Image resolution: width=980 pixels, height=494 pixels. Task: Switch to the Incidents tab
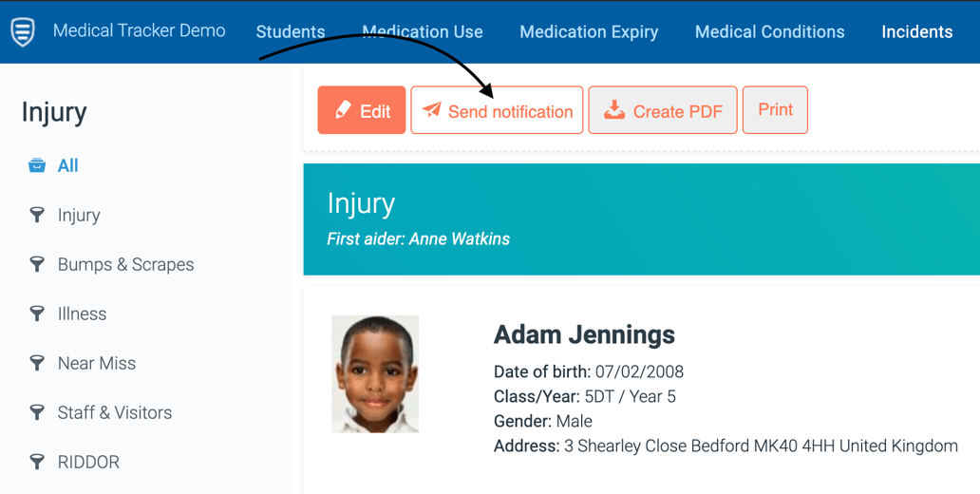pos(916,31)
